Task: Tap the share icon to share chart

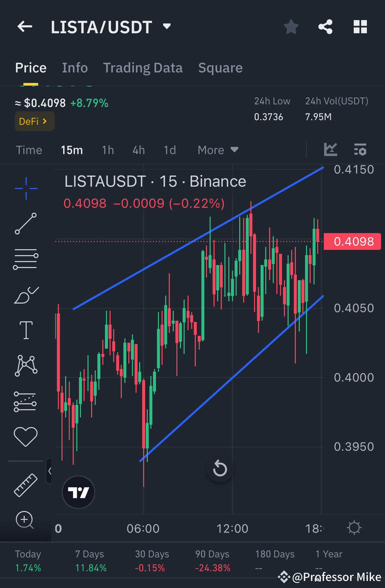Action: click(x=325, y=27)
